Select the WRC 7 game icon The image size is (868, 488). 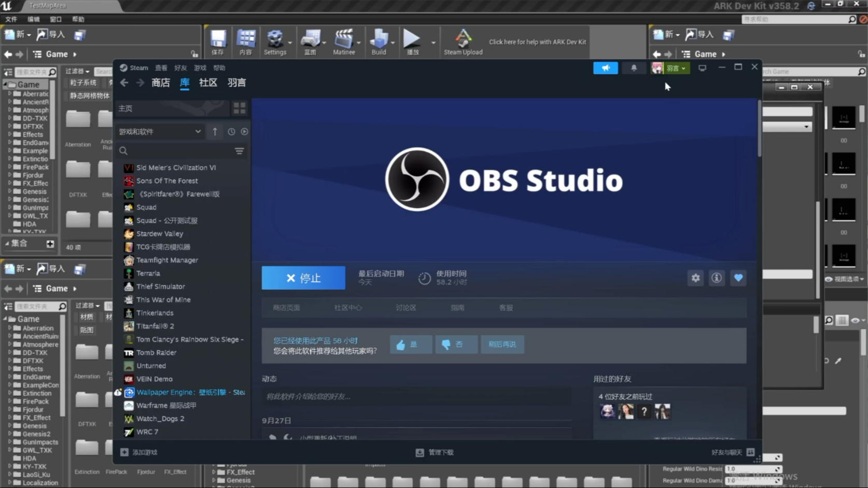pos(129,432)
